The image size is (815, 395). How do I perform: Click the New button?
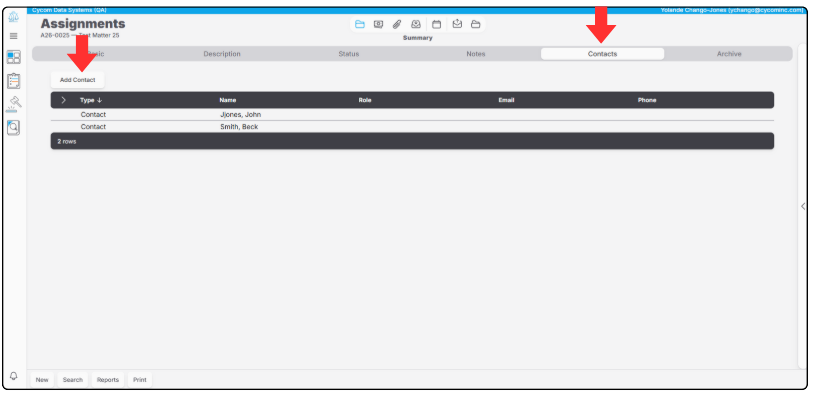coord(42,380)
